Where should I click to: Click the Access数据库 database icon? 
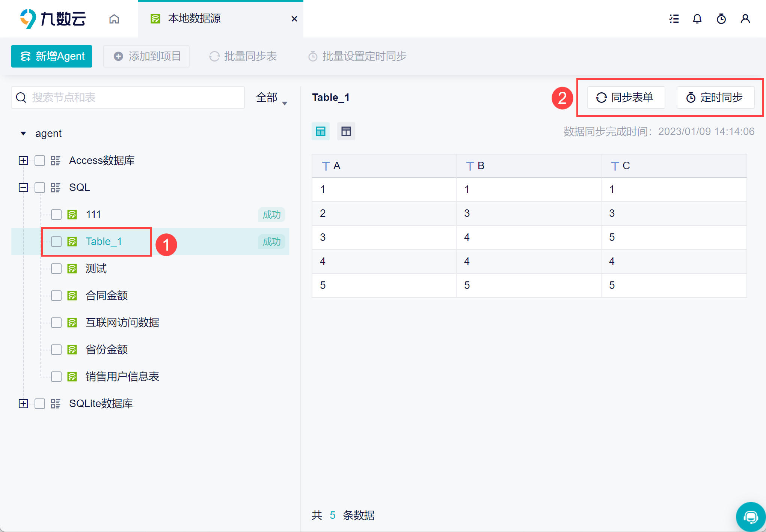pyautogui.click(x=56, y=161)
